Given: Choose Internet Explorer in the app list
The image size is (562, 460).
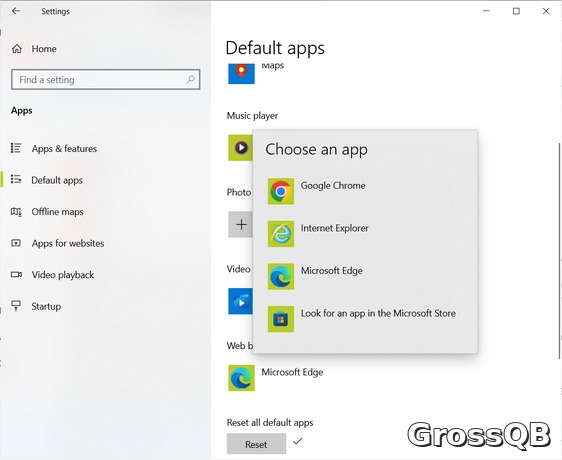Looking at the screenshot, I should point(365,234).
